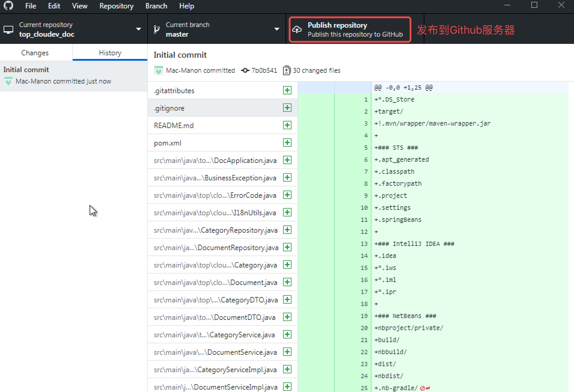Image resolution: width=574 pixels, height=392 pixels.
Task: Click the 30 changed files label
Action: pos(316,70)
